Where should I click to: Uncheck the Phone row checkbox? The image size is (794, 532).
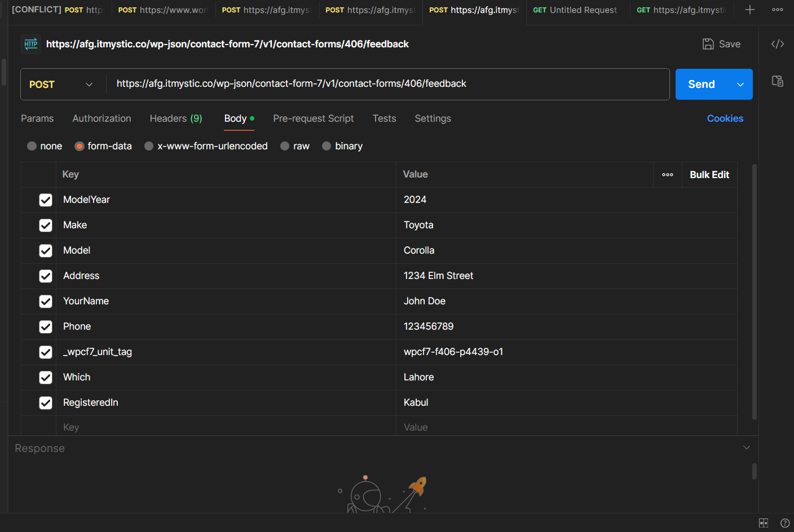coord(46,327)
